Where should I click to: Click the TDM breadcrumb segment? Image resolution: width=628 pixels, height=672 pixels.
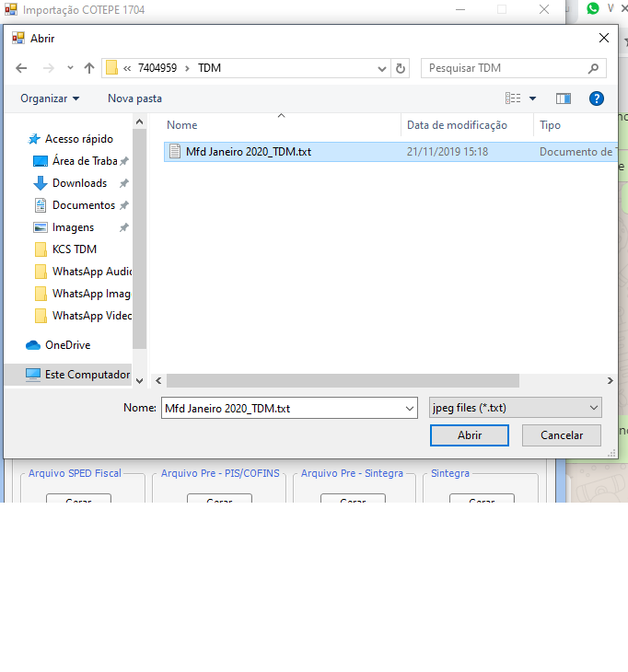(x=209, y=68)
